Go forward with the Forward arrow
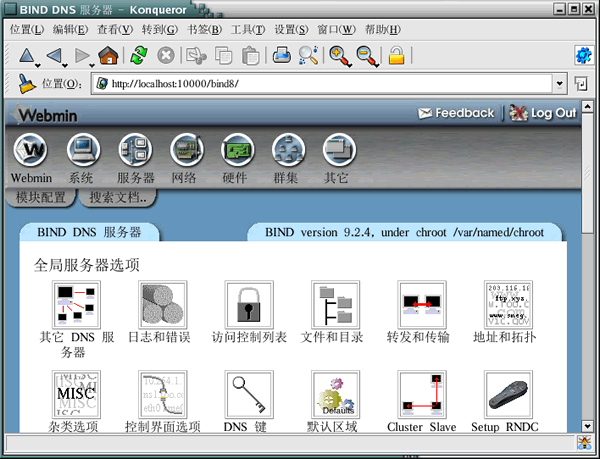The width and height of the screenshot is (600, 459). coord(82,55)
